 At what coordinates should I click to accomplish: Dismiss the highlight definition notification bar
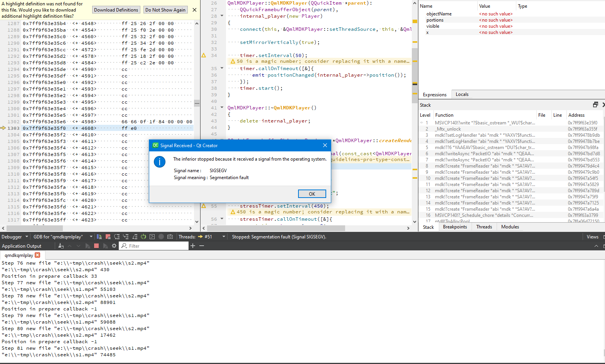click(x=194, y=10)
